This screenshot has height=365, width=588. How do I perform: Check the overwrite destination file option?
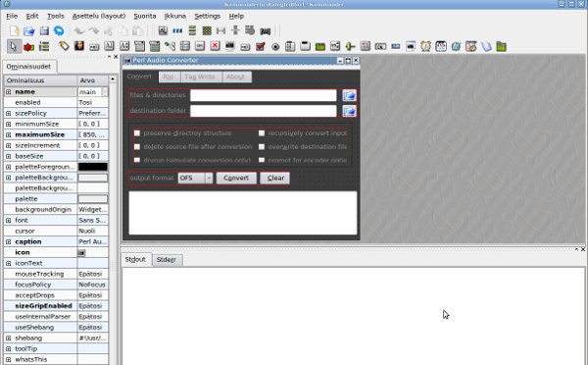[x=262, y=147]
